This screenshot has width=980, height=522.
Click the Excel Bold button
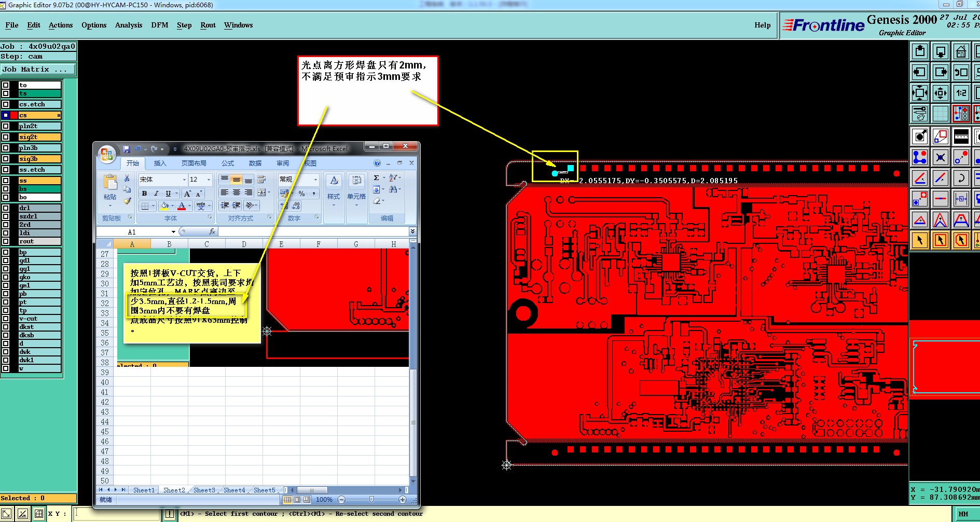[x=144, y=194]
